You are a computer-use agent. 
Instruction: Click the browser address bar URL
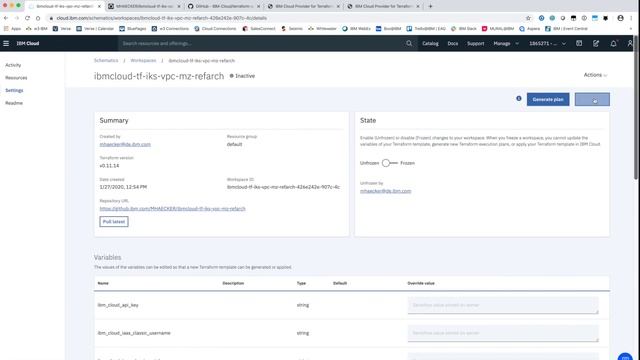click(162, 18)
